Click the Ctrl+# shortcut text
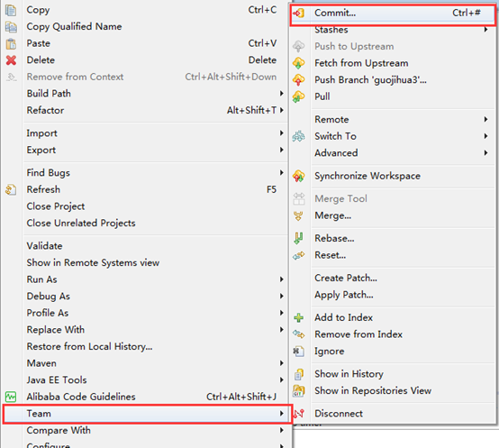The height and width of the screenshot is (448, 499). [x=467, y=13]
